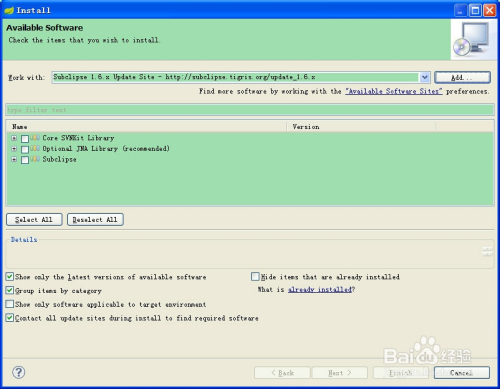This screenshot has height=389, width=500.
Task: Select the Optional JNA Library (recommended) row
Action: pos(106,148)
